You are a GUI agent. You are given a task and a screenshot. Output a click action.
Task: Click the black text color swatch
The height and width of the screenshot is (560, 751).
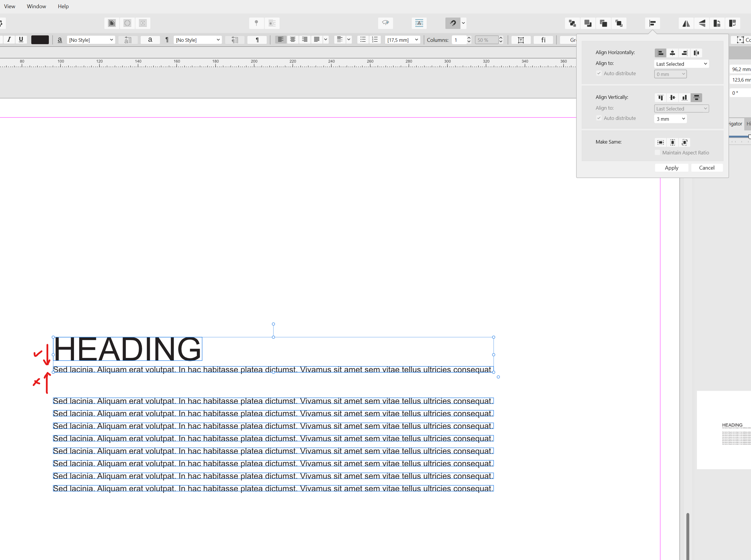coord(40,40)
